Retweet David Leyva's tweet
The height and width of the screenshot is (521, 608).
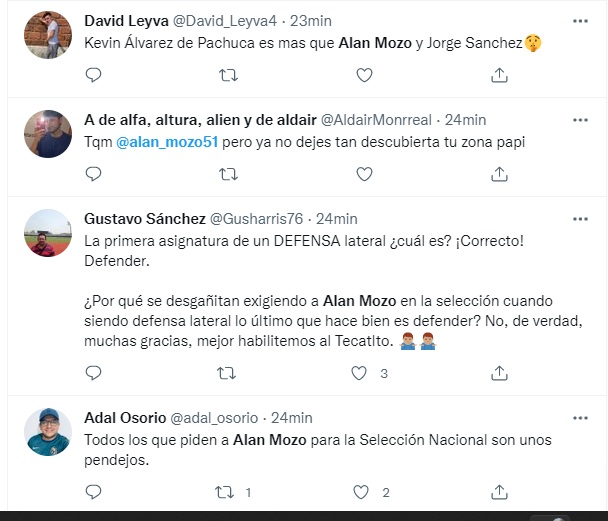228,74
